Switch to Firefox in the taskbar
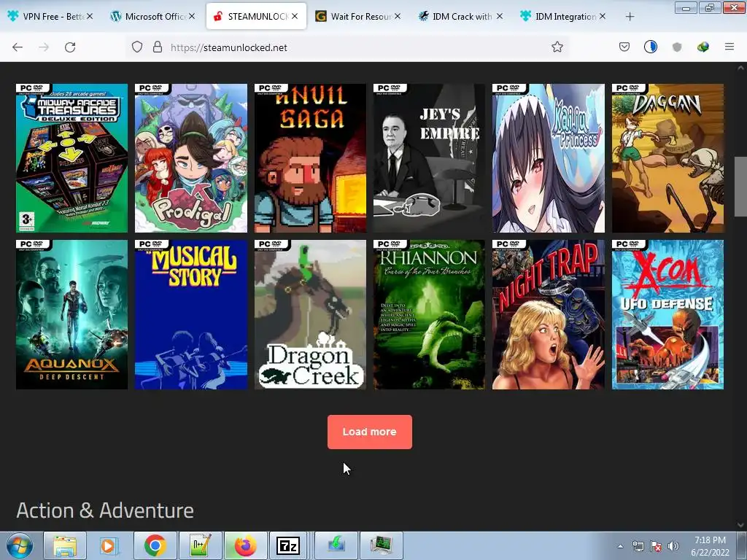 tap(245, 545)
